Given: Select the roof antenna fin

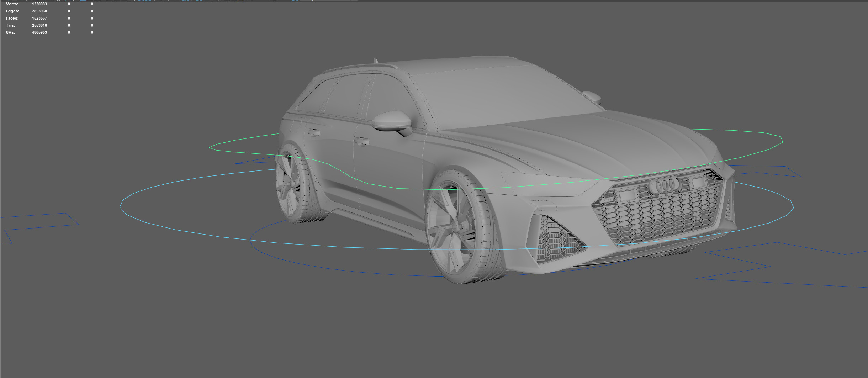Looking at the screenshot, I should pos(376,61).
